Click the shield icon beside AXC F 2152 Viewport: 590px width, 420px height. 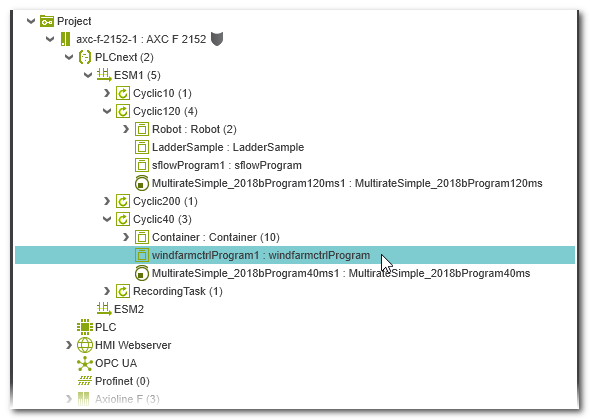click(217, 39)
